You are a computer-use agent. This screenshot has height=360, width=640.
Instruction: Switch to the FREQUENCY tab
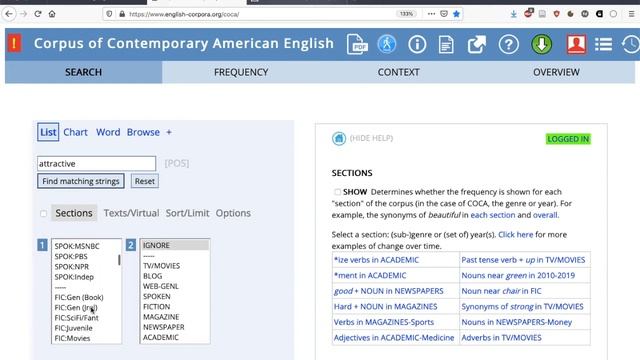click(x=241, y=72)
